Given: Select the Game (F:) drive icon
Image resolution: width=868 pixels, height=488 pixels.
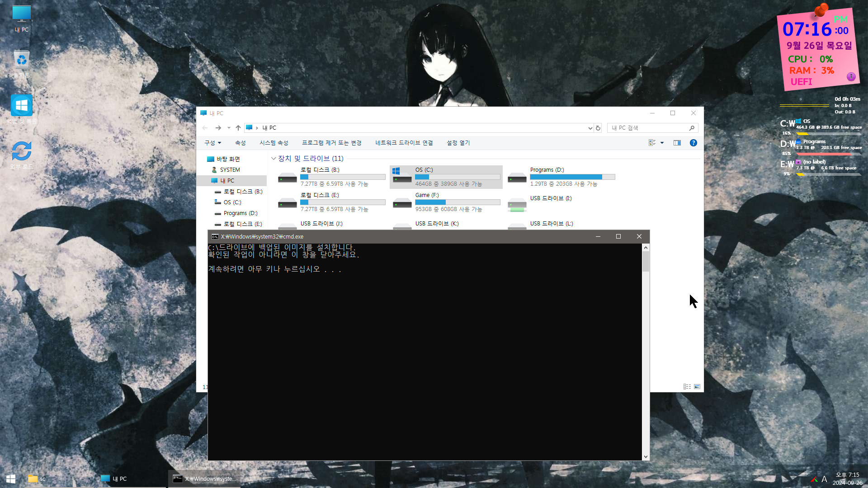Looking at the screenshot, I should pos(402,203).
